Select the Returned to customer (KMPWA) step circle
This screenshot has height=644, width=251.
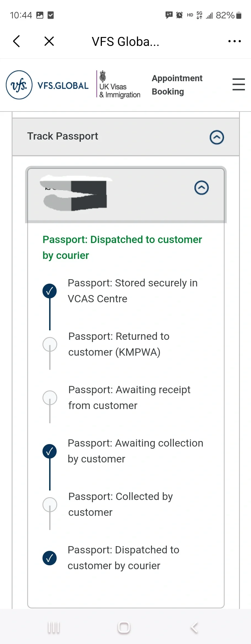click(x=50, y=344)
